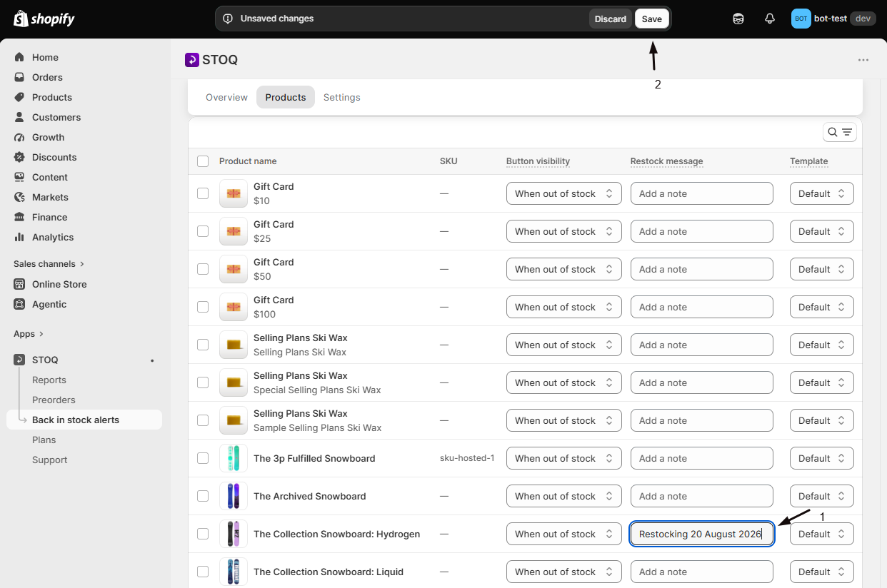Click the Template column header

(808, 161)
